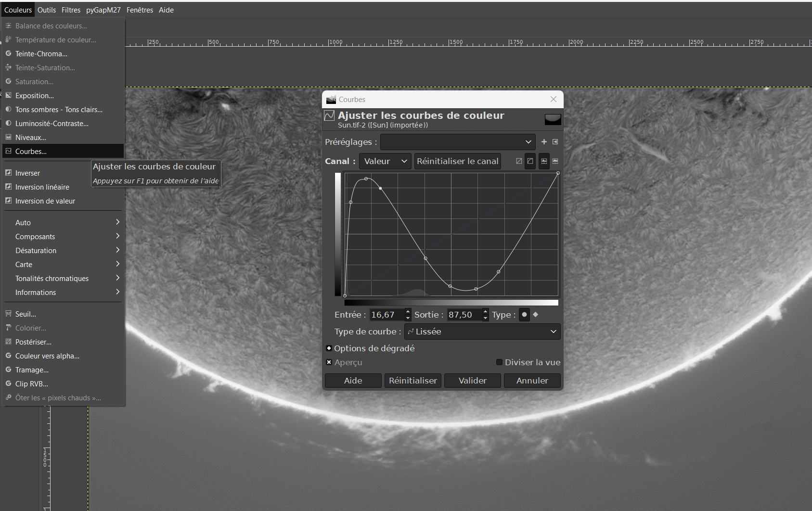This screenshot has height=511, width=812.
Task: Open the Préréglages dropdown
Action: (457, 142)
